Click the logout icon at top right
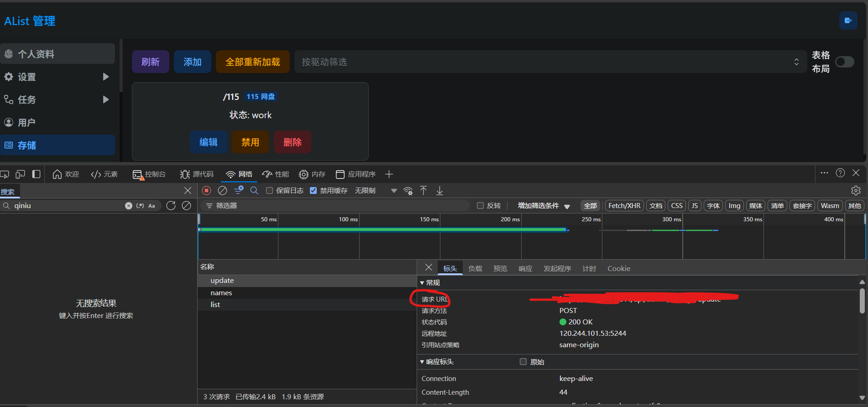Screen dimensions: 868x407 coord(848,21)
